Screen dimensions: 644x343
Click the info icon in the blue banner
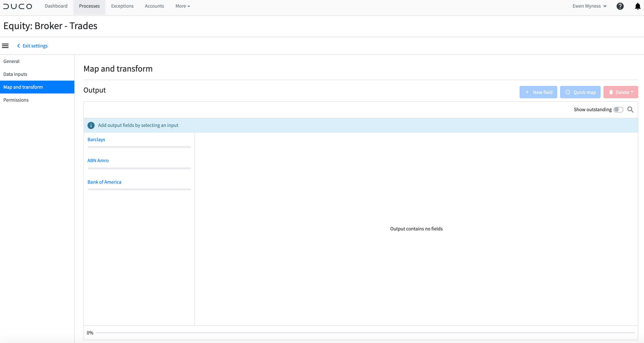tap(91, 125)
